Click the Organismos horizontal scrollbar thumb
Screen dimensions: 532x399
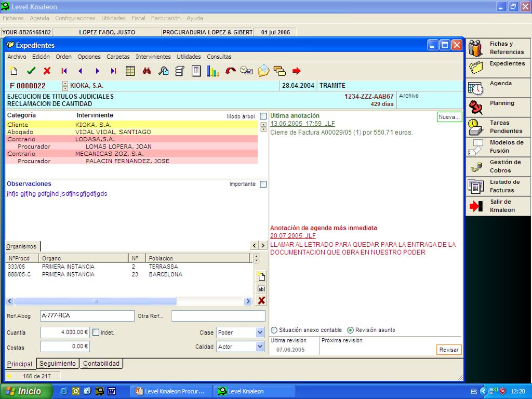coord(96,301)
